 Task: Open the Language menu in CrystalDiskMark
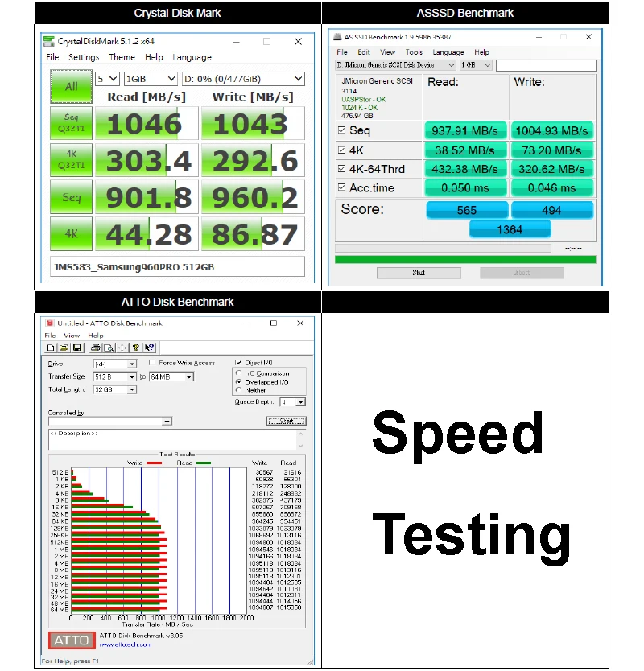pyautogui.click(x=192, y=57)
